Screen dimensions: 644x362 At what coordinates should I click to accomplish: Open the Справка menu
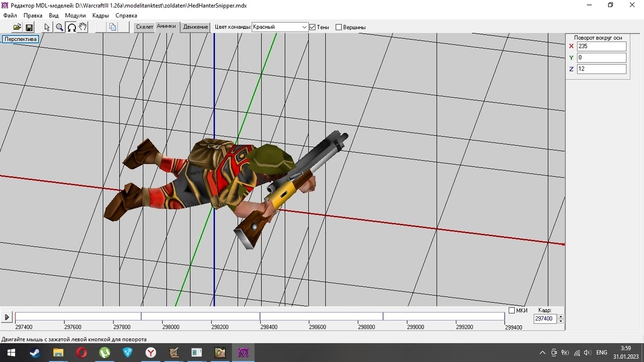[126, 16]
